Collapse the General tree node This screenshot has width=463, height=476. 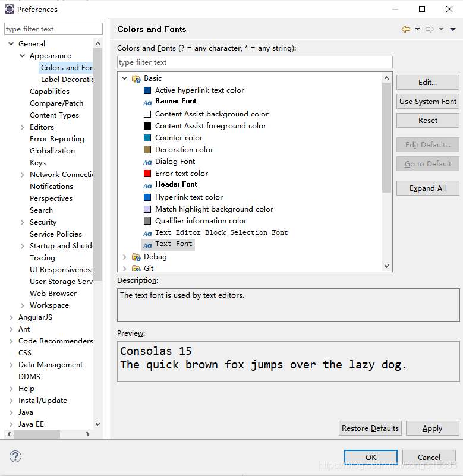coord(11,44)
